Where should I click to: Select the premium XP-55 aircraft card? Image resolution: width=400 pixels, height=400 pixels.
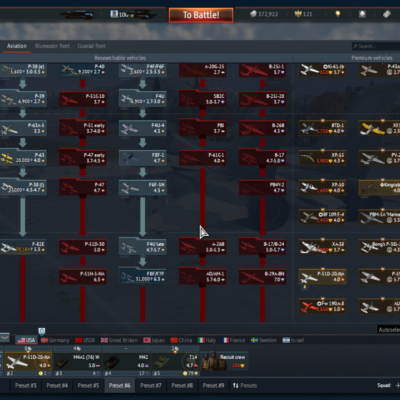(x=322, y=158)
